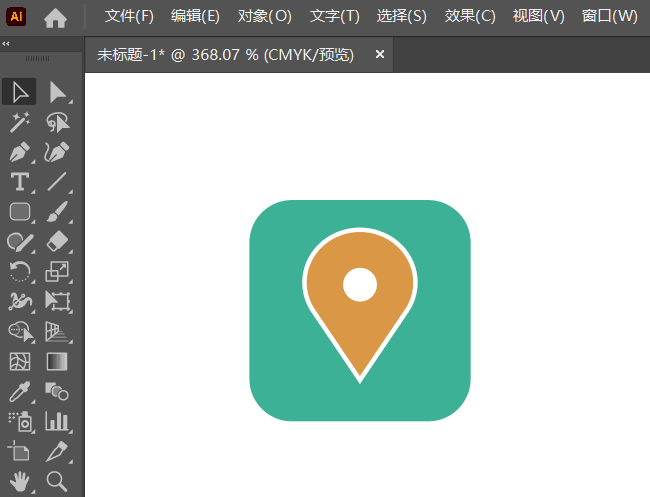650x497 pixels.
Task: Click the Illustrator Ai logo
Action: (x=16, y=17)
